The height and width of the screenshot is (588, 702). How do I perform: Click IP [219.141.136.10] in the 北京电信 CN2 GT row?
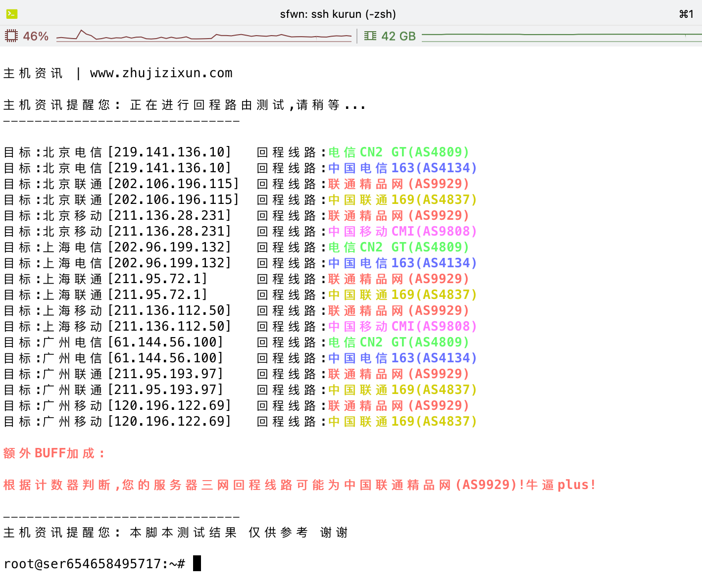pyautogui.click(x=169, y=152)
